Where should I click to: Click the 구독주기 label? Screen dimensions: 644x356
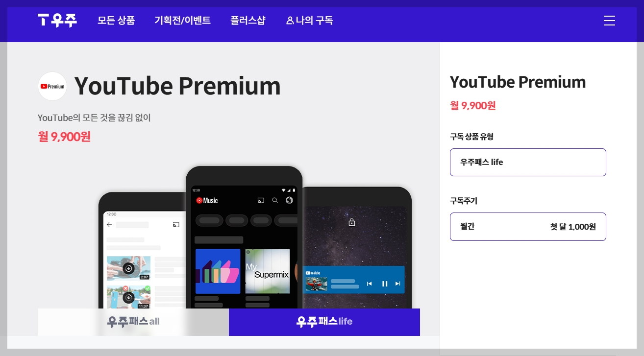[x=464, y=201]
